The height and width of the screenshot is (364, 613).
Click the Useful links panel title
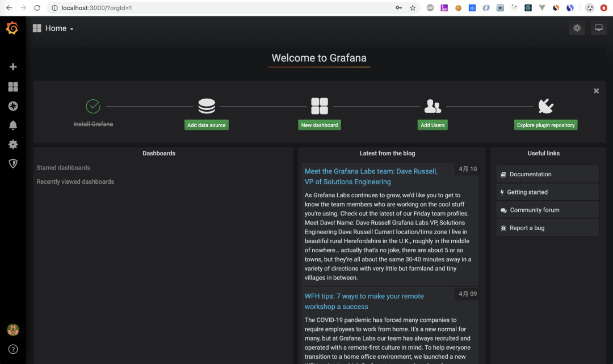[x=543, y=154]
